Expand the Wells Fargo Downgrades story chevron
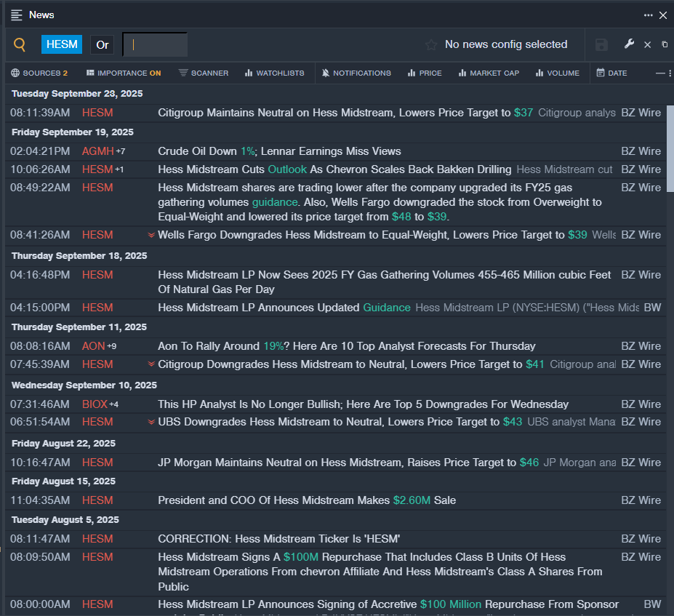Viewport: 674px width, 616px height. pyautogui.click(x=151, y=235)
